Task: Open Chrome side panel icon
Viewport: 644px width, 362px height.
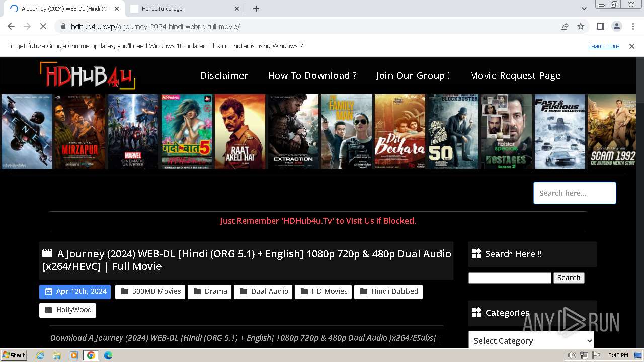Action: point(600,26)
